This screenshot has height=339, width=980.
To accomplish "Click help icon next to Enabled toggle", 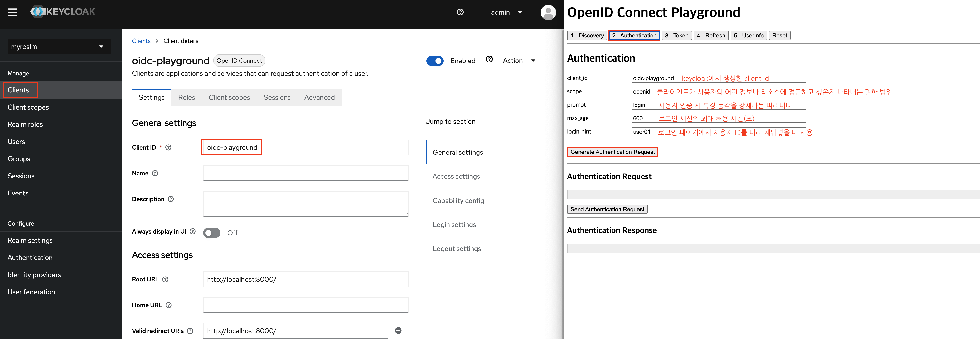I will coord(489,59).
